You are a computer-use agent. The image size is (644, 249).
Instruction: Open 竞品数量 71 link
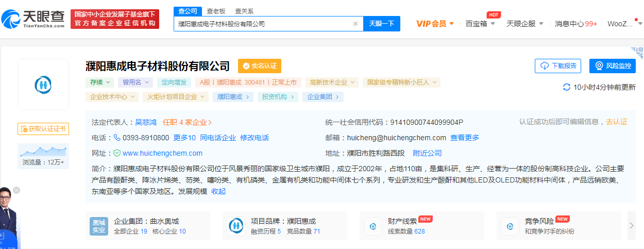coord(303,231)
